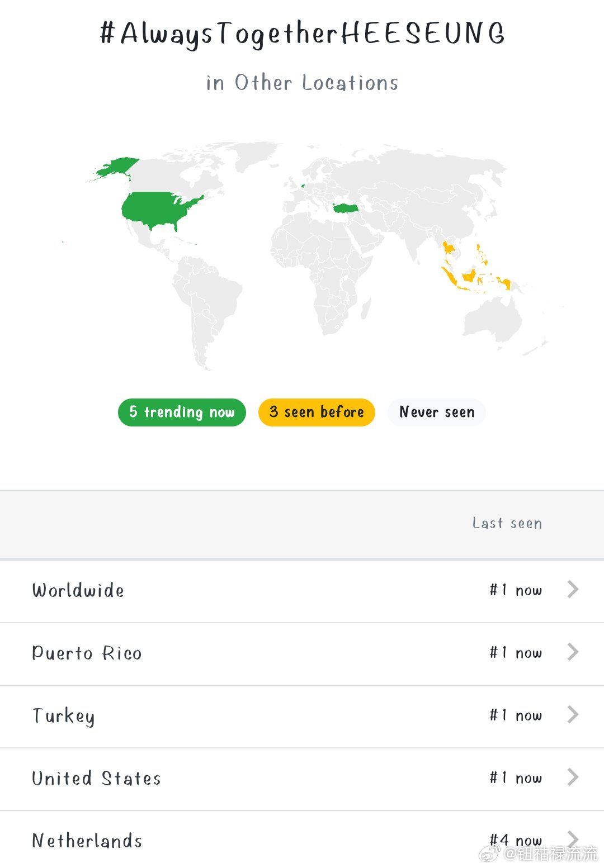Open the Turkey location entry
Screen dimensions: 604x868
pos(302,716)
